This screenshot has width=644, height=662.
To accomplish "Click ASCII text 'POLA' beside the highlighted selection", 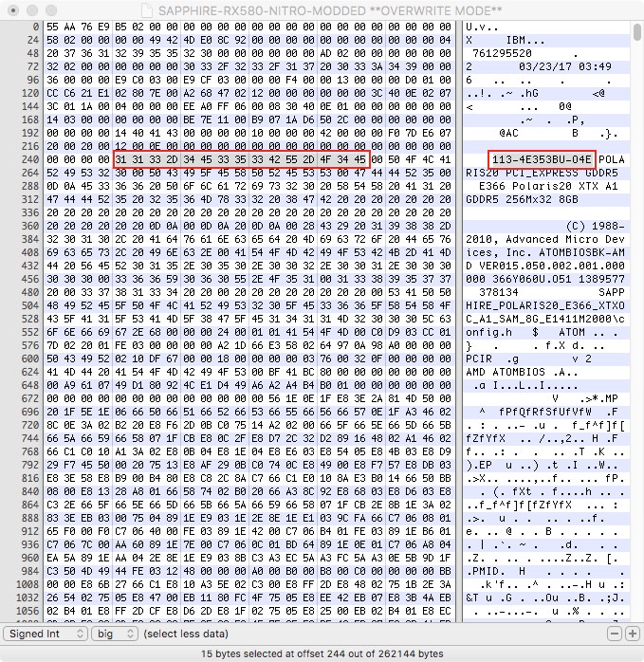I will pos(612,159).
